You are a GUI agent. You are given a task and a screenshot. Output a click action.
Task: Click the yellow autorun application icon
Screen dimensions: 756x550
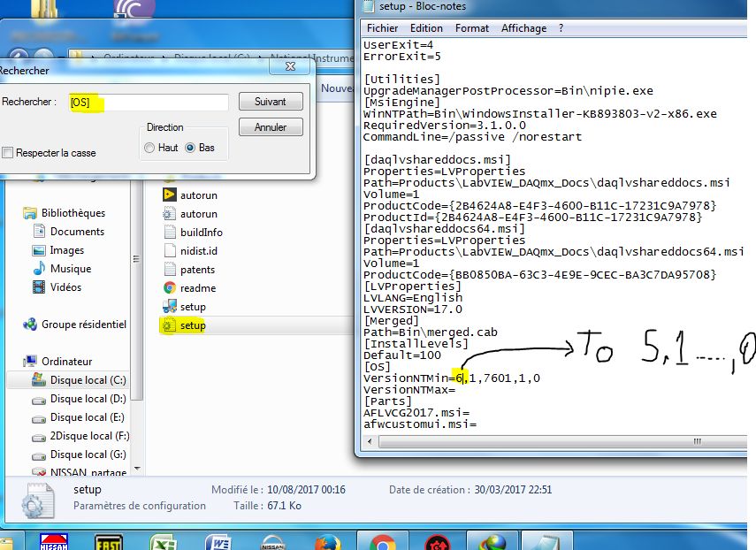tap(169, 195)
